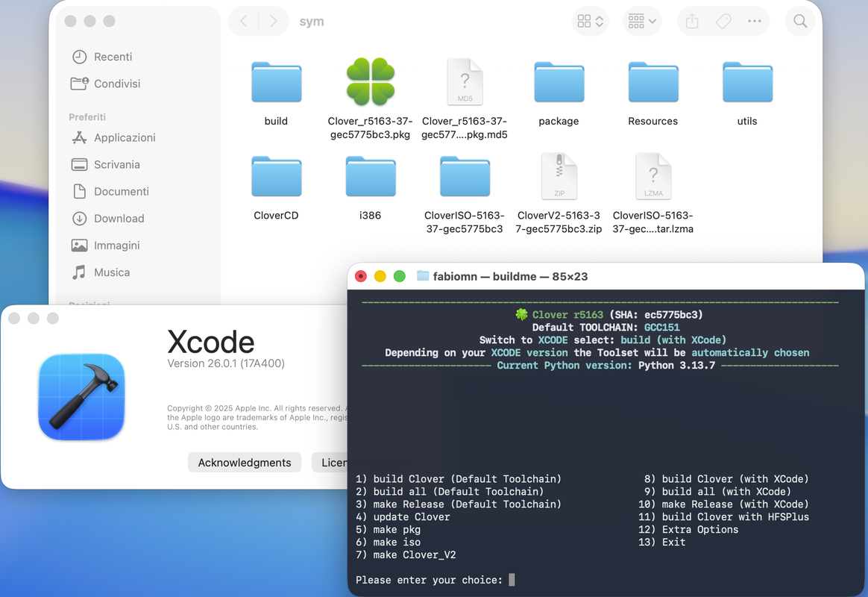The height and width of the screenshot is (597, 868).
Task: Change Finder icon view mode switcher
Action: coord(590,22)
